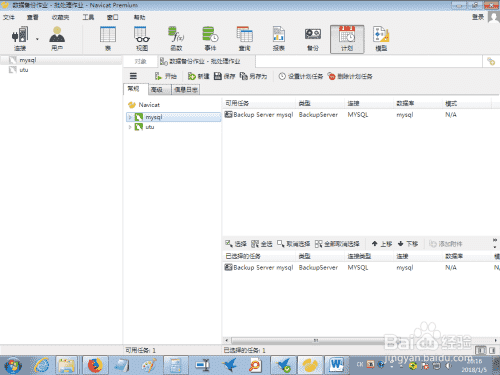Open the Event (事件) icon
The image size is (500, 375).
coord(210,39)
